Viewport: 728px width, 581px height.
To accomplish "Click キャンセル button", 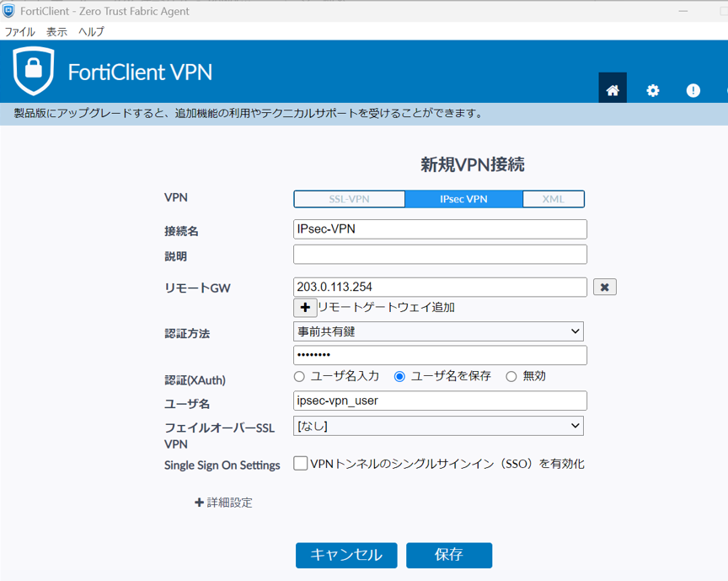I will (346, 555).
